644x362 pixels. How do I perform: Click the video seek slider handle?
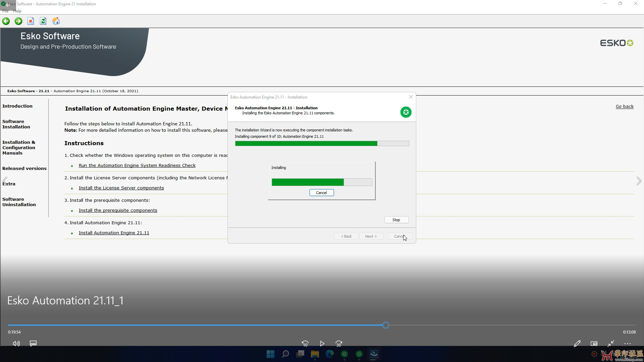386,325
